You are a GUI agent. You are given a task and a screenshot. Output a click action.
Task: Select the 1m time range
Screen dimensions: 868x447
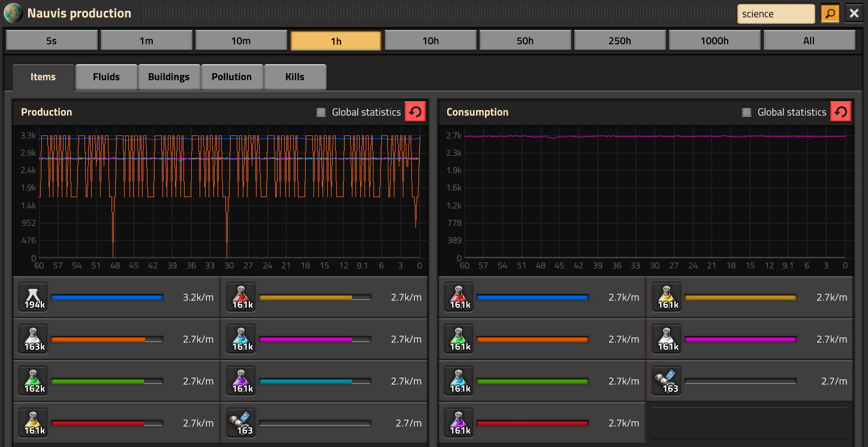tap(146, 41)
